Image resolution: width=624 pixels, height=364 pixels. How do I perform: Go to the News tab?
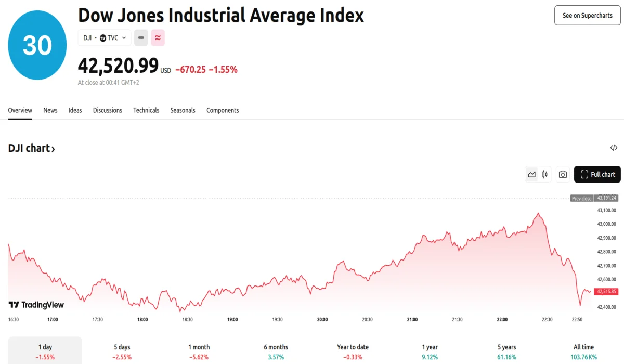[50, 110]
